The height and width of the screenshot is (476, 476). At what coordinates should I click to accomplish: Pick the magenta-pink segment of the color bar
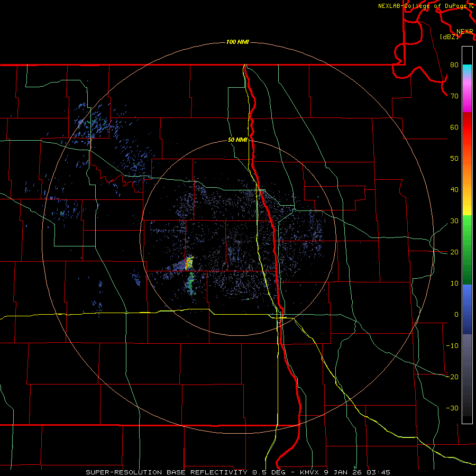point(467,97)
